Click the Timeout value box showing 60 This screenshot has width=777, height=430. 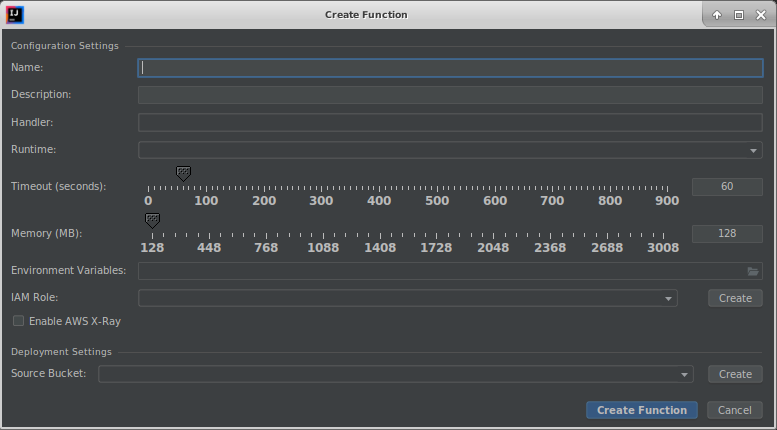(727, 187)
